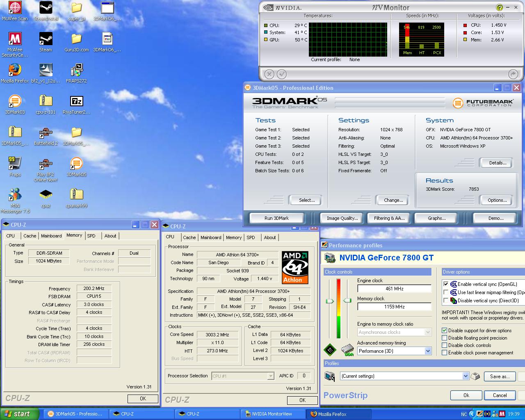525x420 pixels.
Task: Open About tab in Memory CPU-Z window
Action: pos(110,236)
